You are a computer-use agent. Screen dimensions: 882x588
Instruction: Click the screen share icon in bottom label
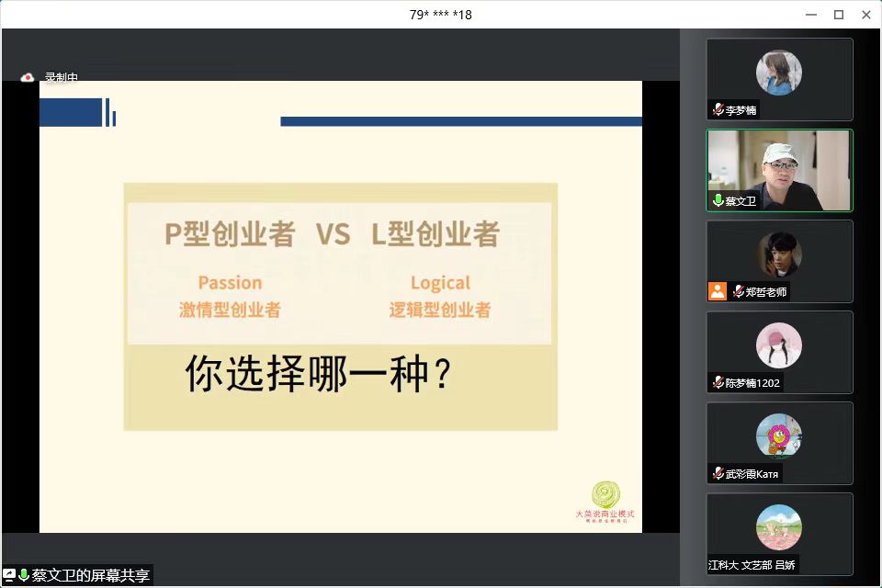pos(10,575)
